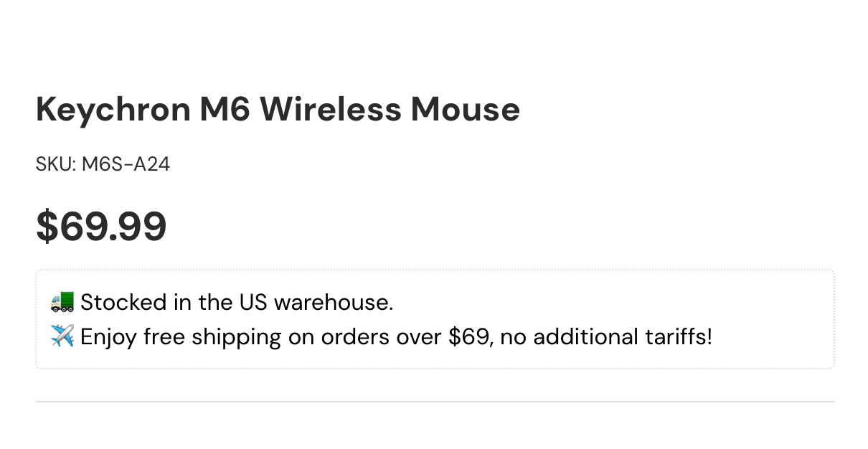Image resolution: width=868 pixels, height=449 pixels.
Task: Select the word "Keychron" in the heading
Action: pos(113,110)
